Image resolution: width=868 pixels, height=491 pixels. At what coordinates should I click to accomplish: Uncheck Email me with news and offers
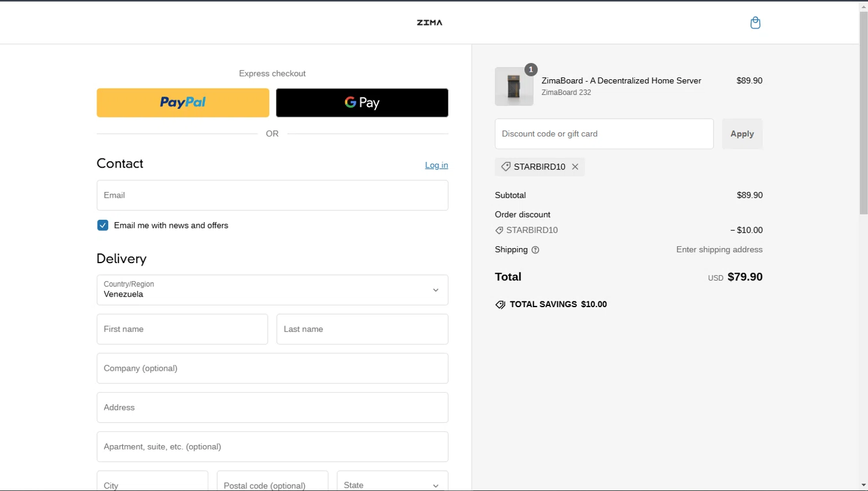point(102,225)
